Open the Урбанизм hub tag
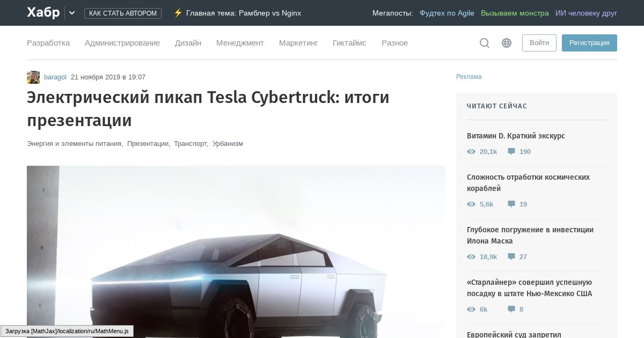The height and width of the screenshot is (338, 644). pos(228,144)
